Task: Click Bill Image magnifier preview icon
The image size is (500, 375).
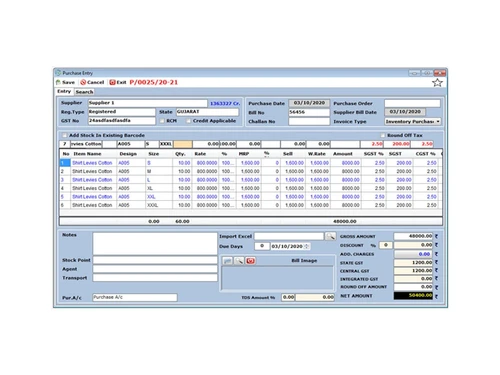Action: 239,261
